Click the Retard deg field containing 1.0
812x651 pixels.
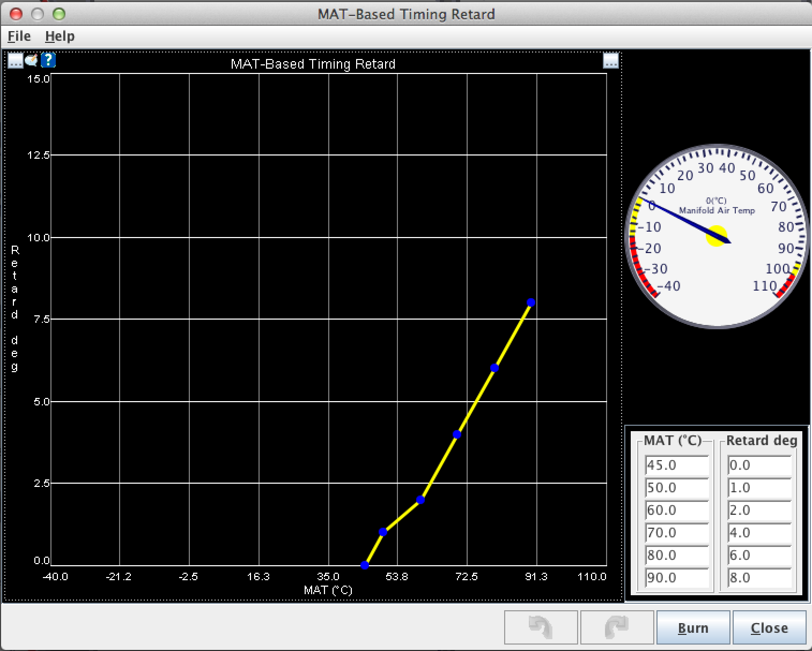[759, 488]
